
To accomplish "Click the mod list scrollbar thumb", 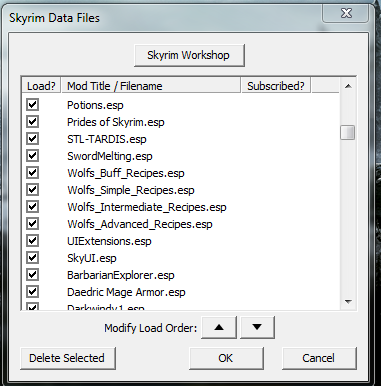I will pyautogui.click(x=348, y=133).
